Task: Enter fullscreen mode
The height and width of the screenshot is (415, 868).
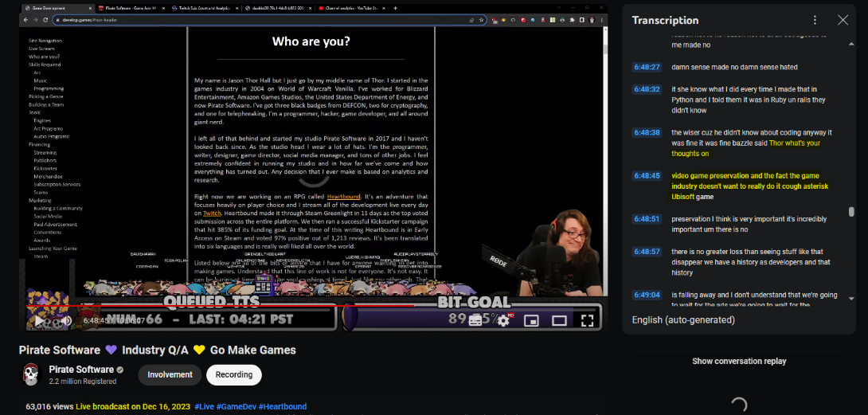Action: point(588,320)
